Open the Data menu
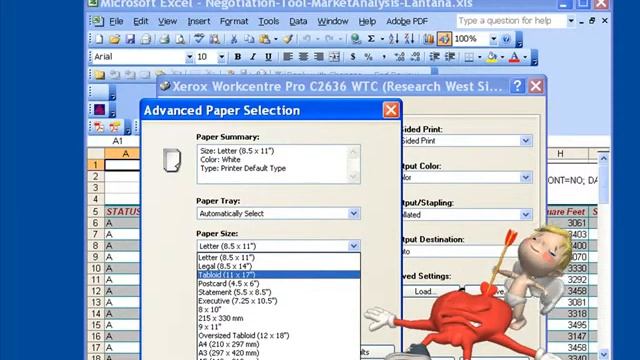 [x=298, y=21]
